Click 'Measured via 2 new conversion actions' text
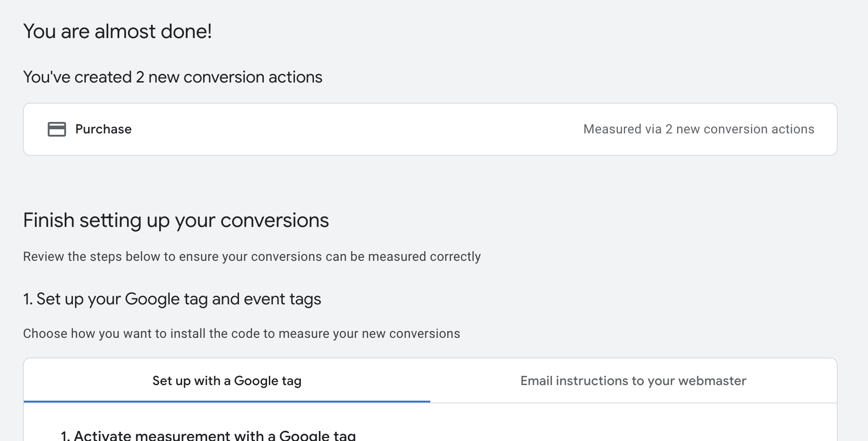 point(698,129)
